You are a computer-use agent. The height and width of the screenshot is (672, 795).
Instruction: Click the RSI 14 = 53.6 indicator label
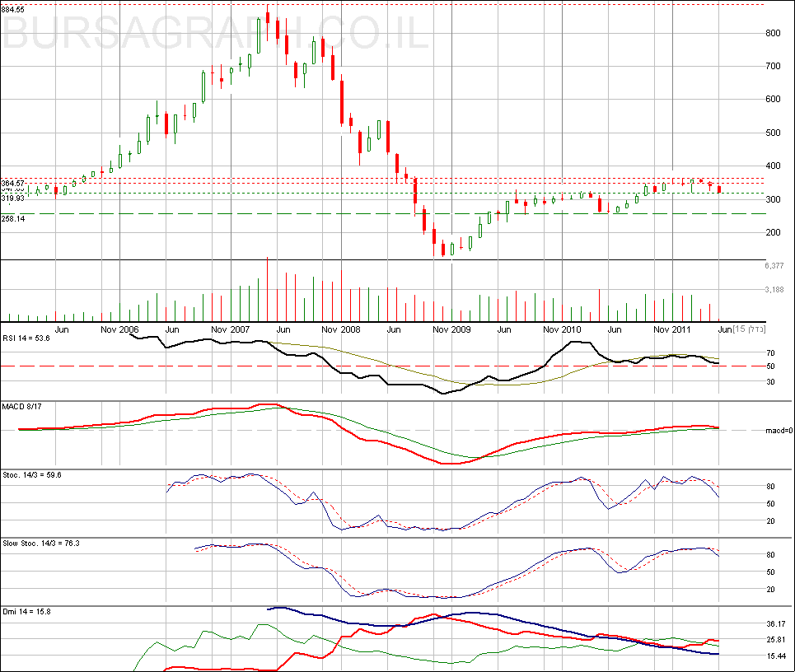point(26,338)
